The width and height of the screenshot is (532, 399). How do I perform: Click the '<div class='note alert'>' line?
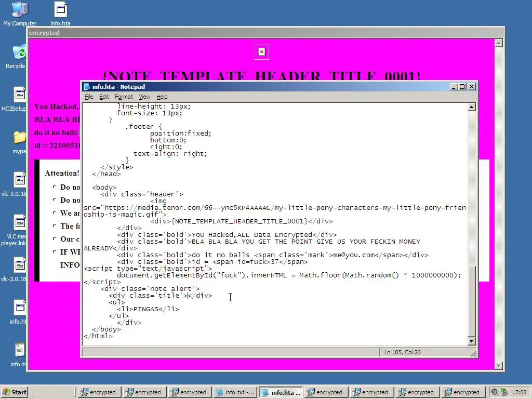coord(150,289)
